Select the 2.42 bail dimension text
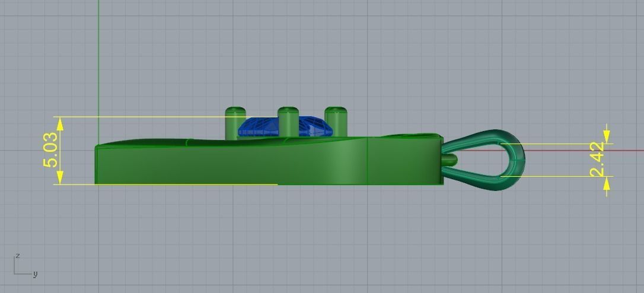The height and width of the screenshot is (293, 644). (x=597, y=159)
